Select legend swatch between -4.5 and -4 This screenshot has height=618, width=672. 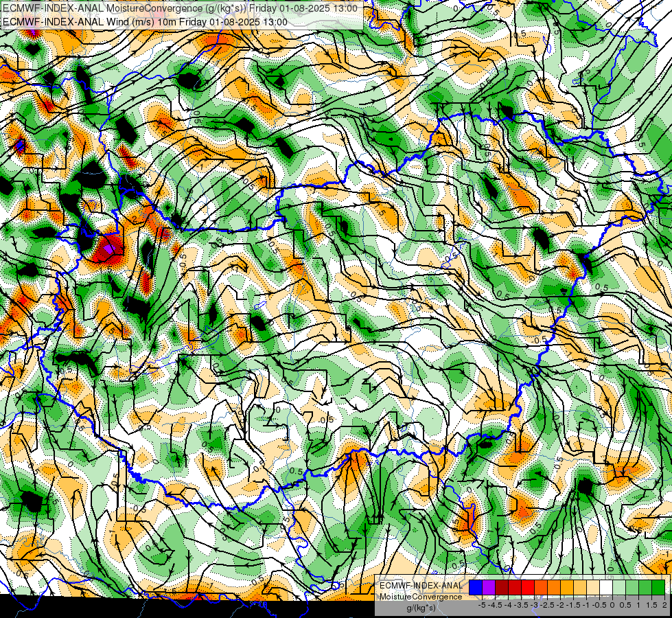502,588
